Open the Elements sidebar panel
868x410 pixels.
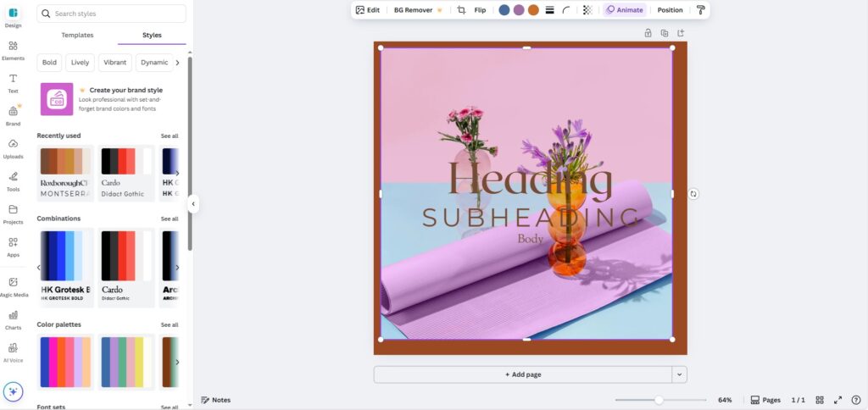coord(13,50)
